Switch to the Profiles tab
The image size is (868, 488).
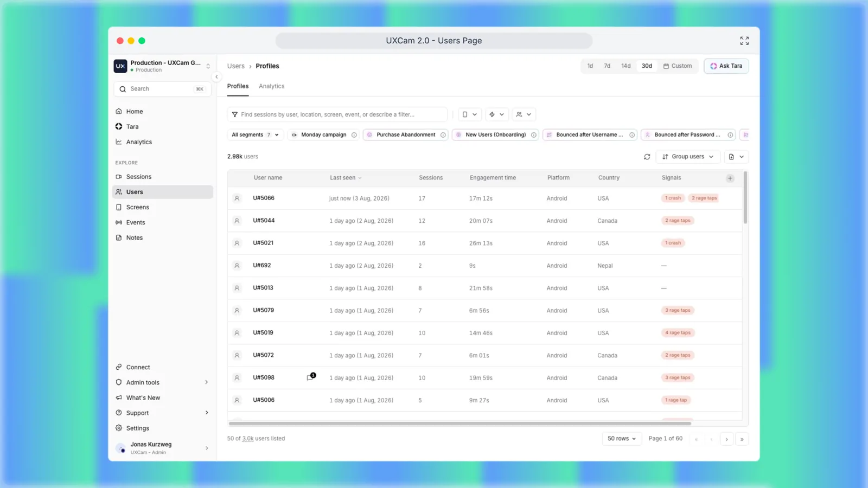(238, 86)
